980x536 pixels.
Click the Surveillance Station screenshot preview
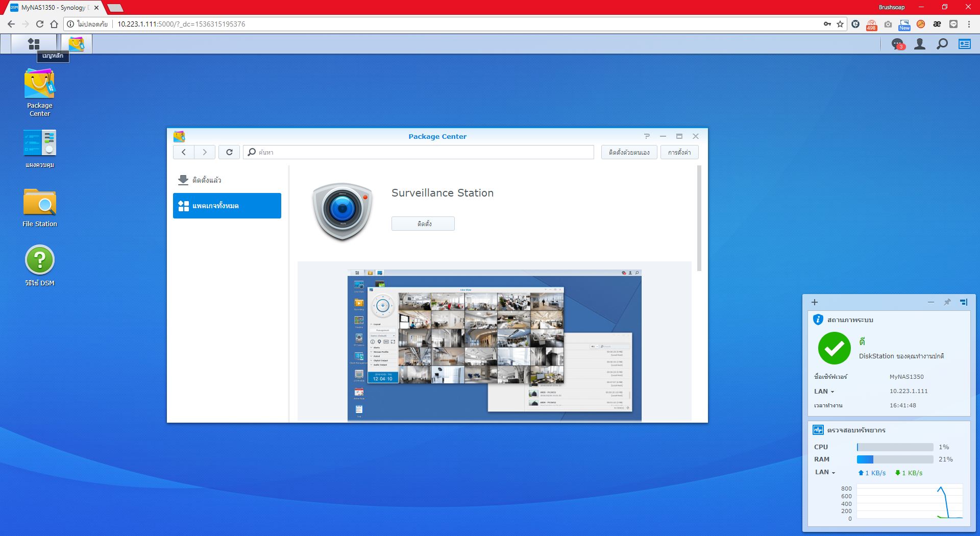(x=494, y=345)
